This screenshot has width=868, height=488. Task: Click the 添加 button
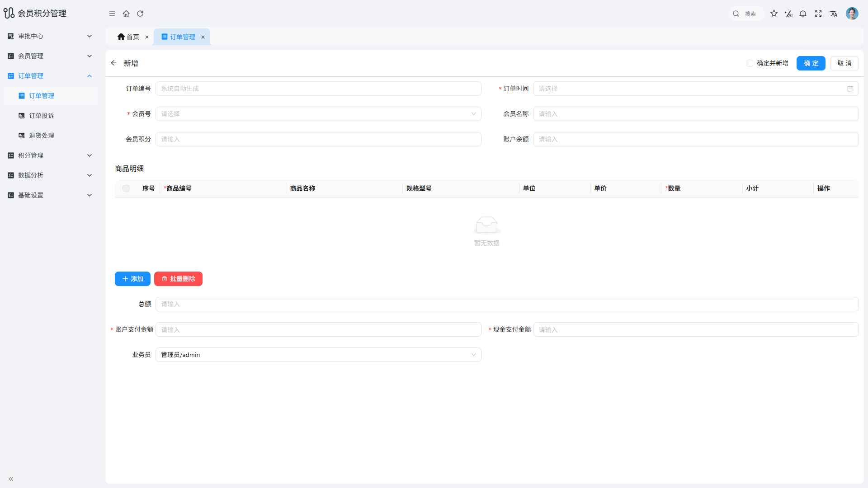click(132, 279)
